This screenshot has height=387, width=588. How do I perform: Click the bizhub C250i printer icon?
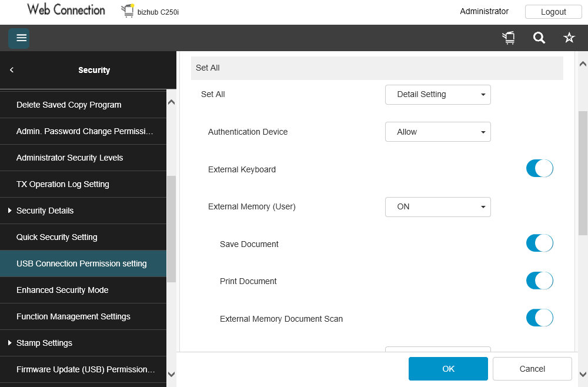click(128, 11)
